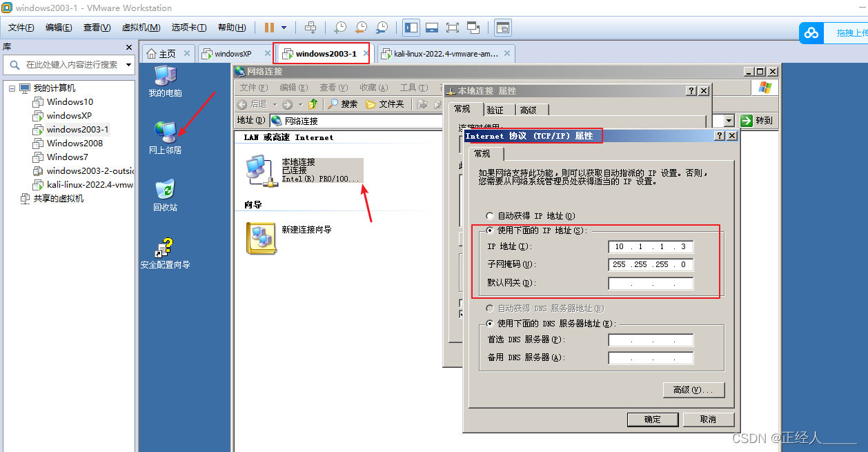The width and height of the screenshot is (868, 452).
Task: Click the Search button in Explorer toolbar
Action: pyautogui.click(x=343, y=104)
